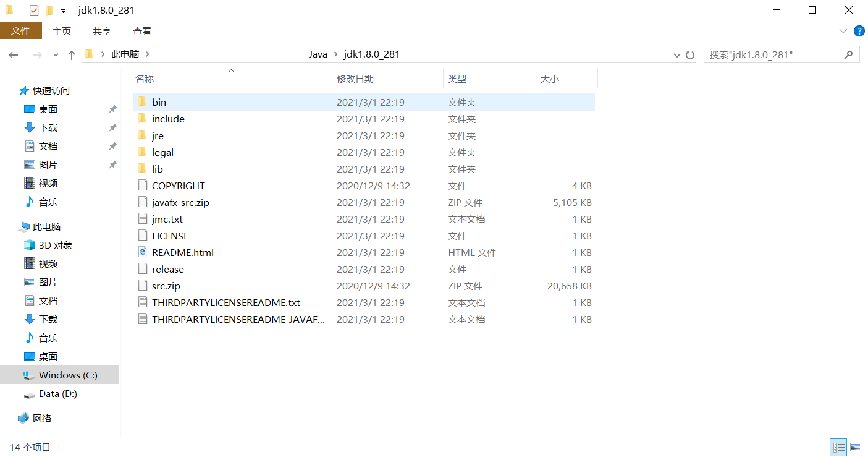Open Explorer help question mark icon
This screenshot has width=868, height=457.
(859, 31)
